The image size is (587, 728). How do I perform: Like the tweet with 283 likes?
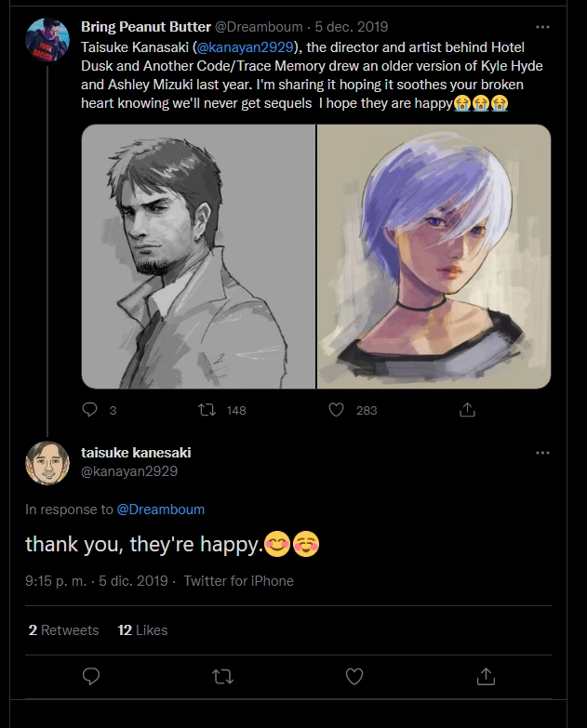point(337,409)
